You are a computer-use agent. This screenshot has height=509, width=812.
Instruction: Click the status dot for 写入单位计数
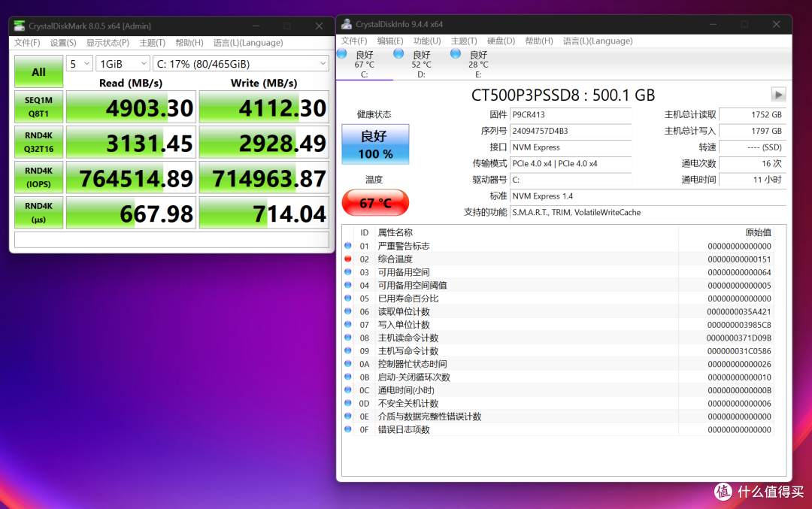point(348,325)
